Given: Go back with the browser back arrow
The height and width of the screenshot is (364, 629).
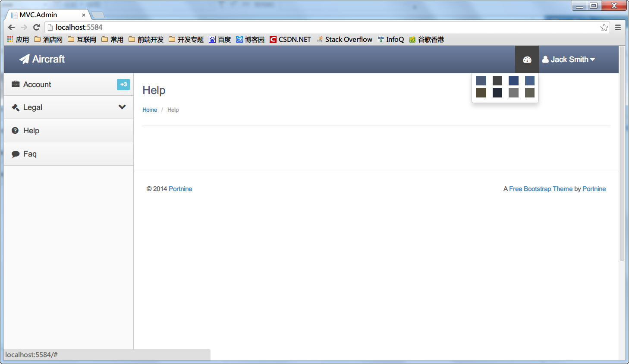Looking at the screenshot, I should (x=12, y=27).
